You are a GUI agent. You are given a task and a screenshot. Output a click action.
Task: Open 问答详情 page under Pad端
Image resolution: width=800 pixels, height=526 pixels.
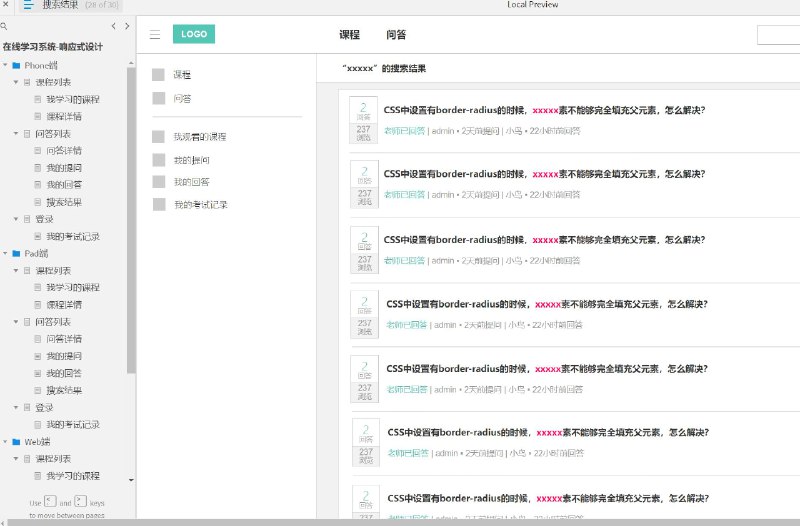[x=64, y=339]
